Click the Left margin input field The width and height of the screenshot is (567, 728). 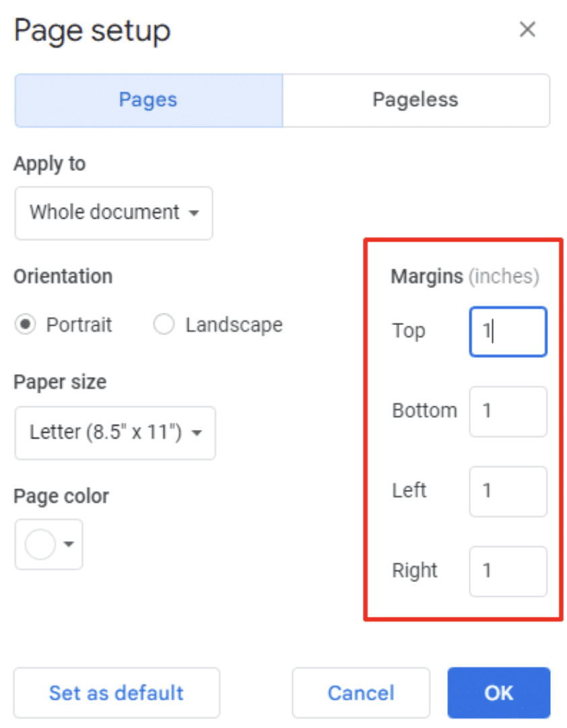click(508, 491)
